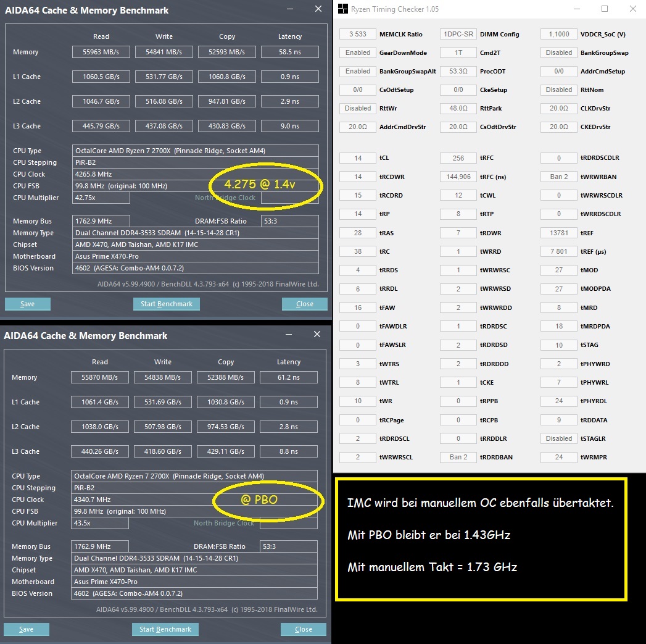Minimize the Ryzen Timing Checker window
This screenshot has width=646, height=644.
[576, 9]
